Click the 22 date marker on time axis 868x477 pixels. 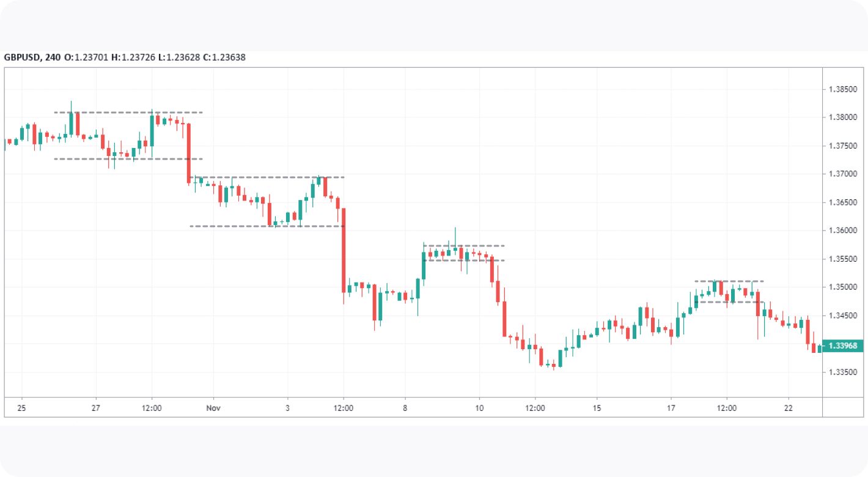(789, 408)
